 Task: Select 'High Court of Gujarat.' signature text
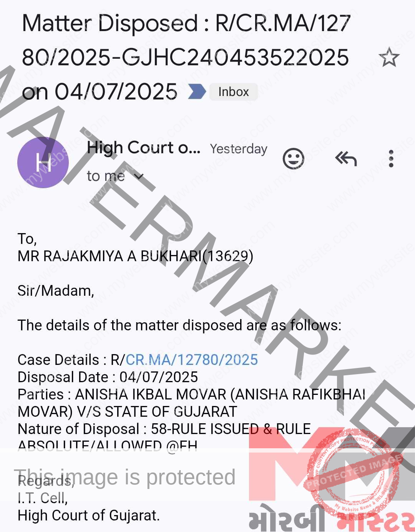coord(89,515)
